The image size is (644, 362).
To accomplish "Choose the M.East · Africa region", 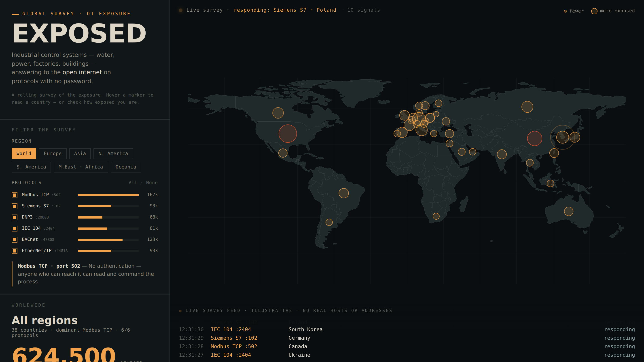I will click(x=81, y=167).
